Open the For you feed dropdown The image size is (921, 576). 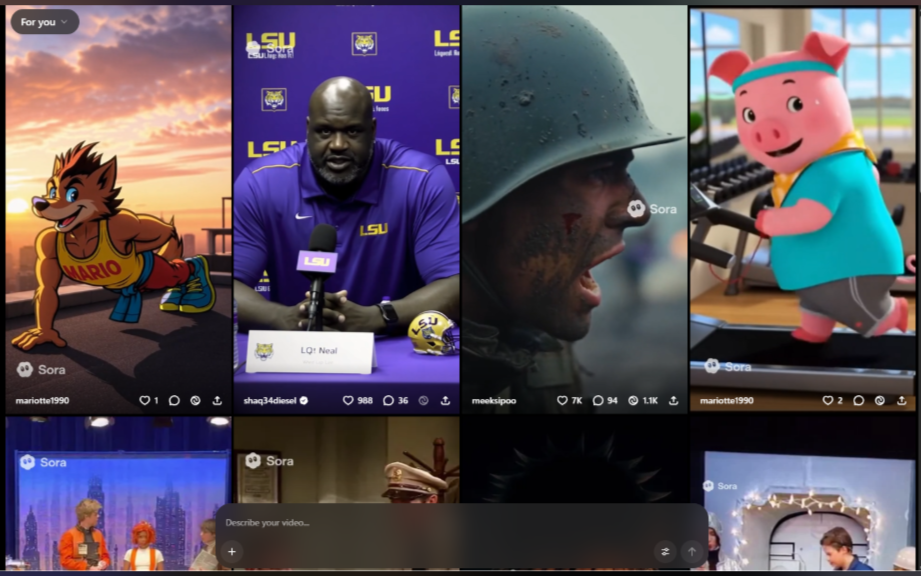point(44,22)
